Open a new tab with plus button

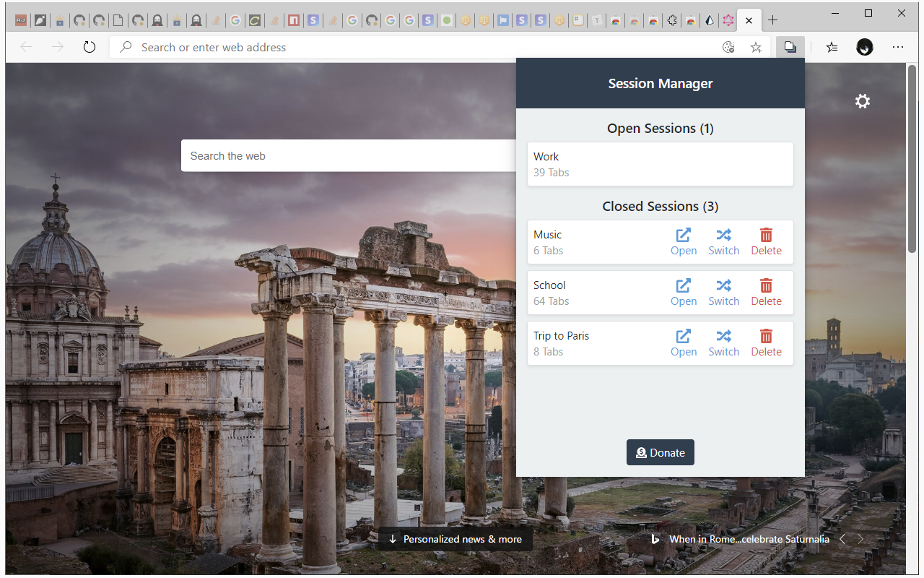coord(772,20)
